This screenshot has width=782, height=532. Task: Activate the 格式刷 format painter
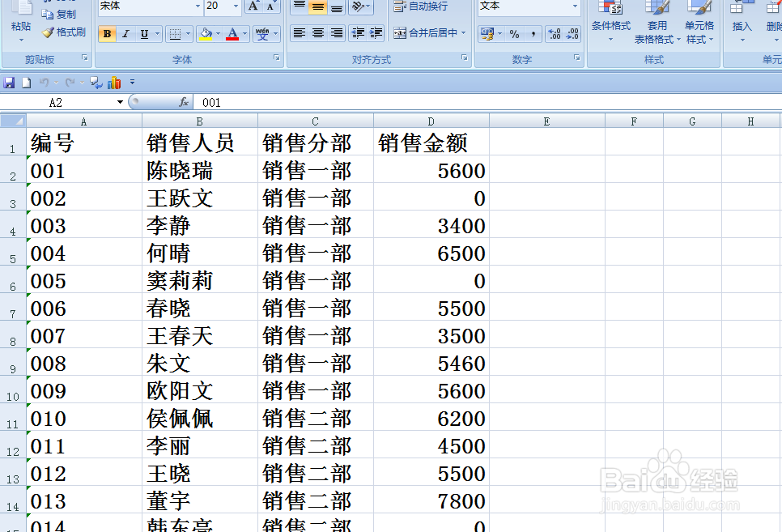click(x=64, y=33)
